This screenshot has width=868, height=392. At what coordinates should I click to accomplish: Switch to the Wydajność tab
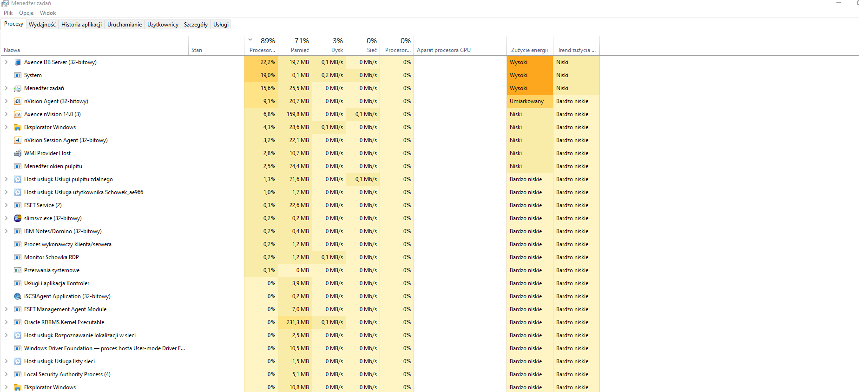pos(42,25)
